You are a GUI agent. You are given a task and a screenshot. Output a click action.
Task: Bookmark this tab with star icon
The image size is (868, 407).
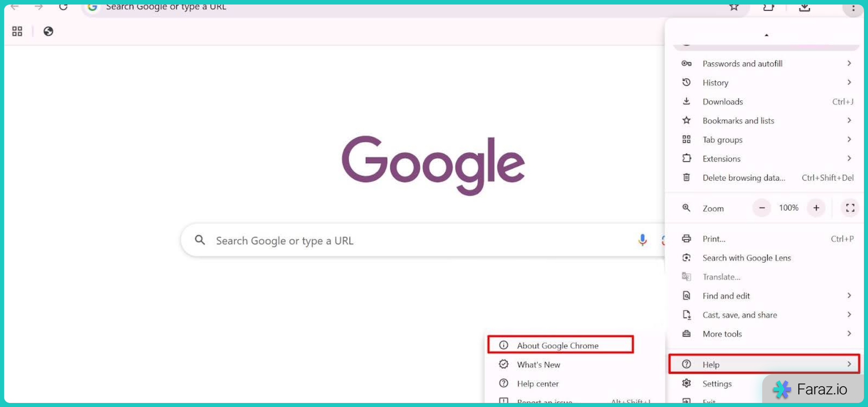734,7
